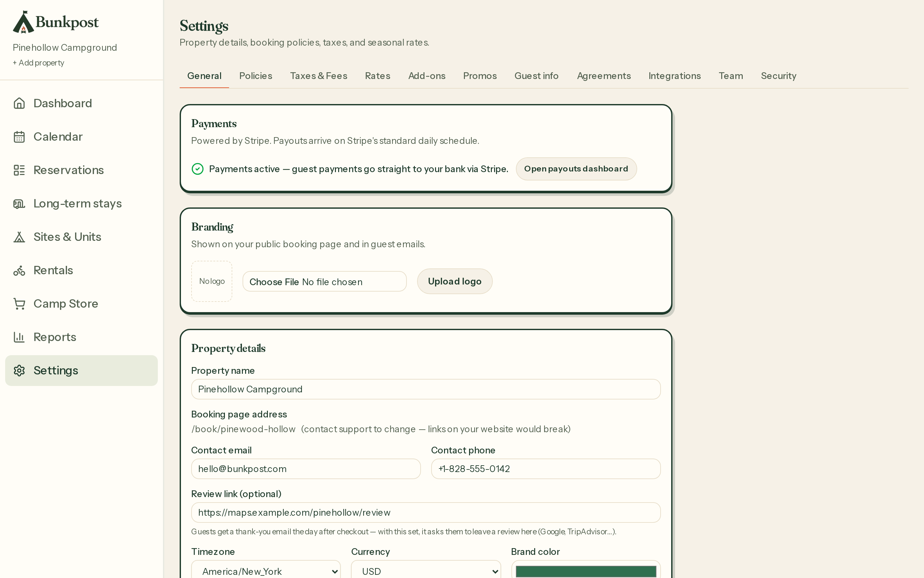Click the Camp Store cart icon

[x=19, y=303]
